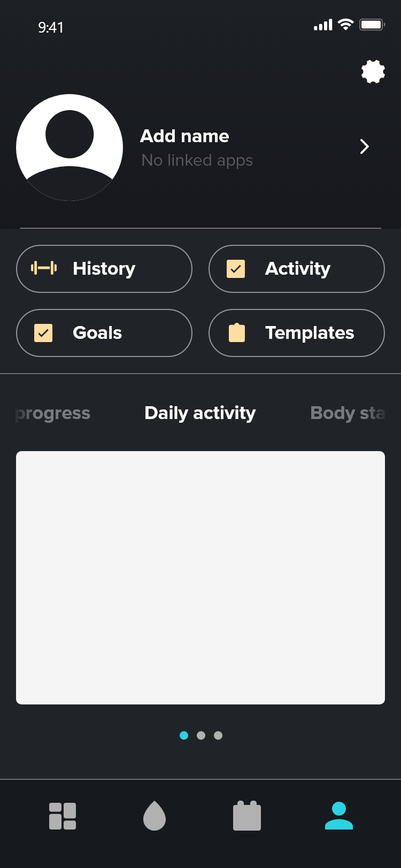Open the History button
The image size is (401, 868).
tap(104, 269)
